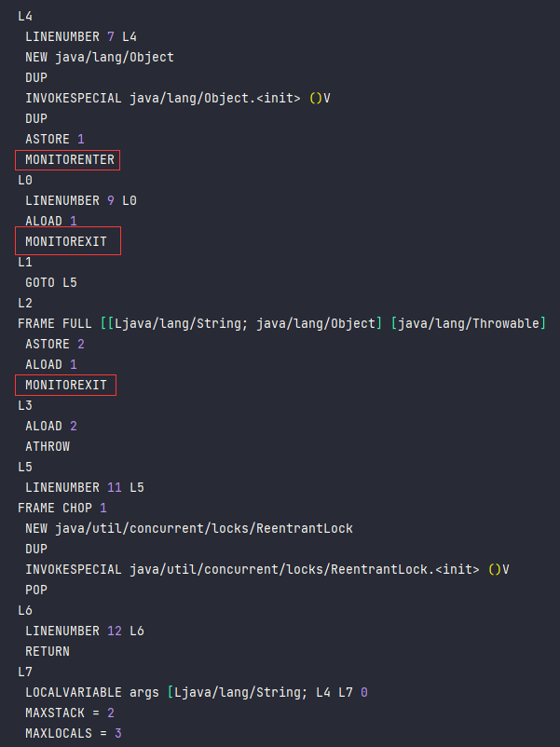Click the FRAME CHOP 1 line

62,508
